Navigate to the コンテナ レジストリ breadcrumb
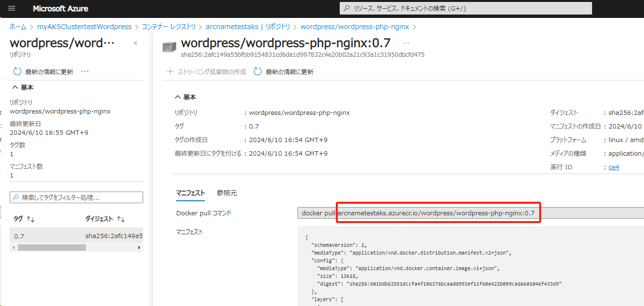Screen dimensions: 644x306 169,27
